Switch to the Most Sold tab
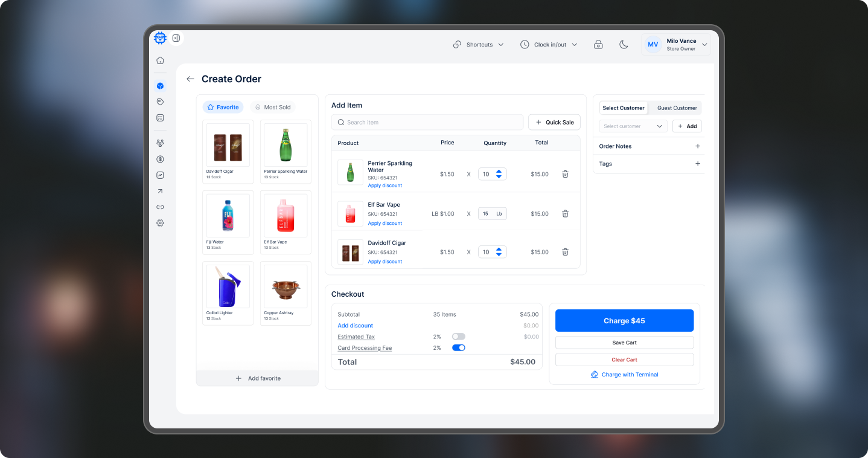The height and width of the screenshot is (458, 868). (x=272, y=108)
